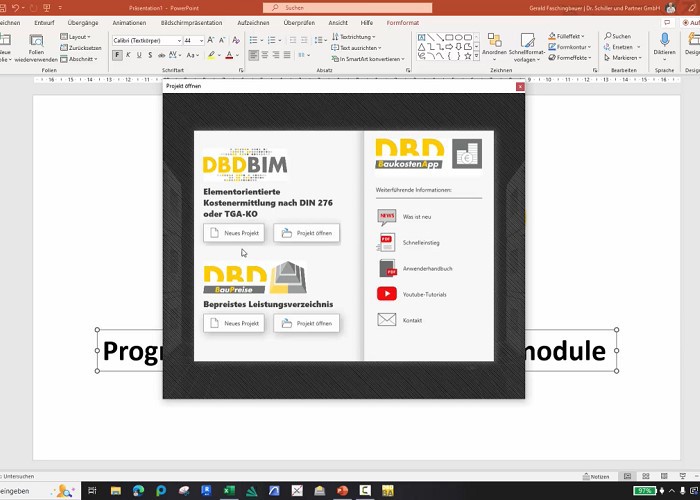
Task: Open Microsoft Edge from the taskbar
Action: tap(138, 491)
